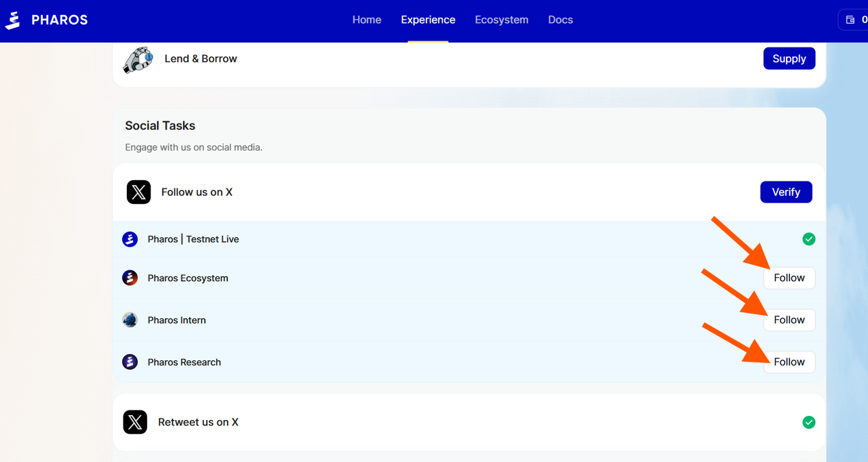The width and height of the screenshot is (868, 462).
Task: Click the Pharos Intern avatar
Action: 130,320
